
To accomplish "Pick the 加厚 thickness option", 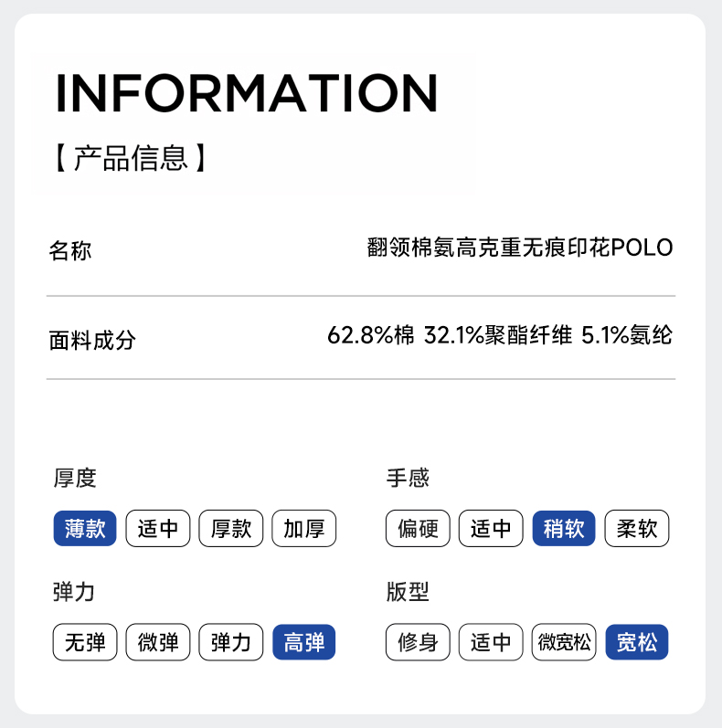I will [x=304, y=528].
